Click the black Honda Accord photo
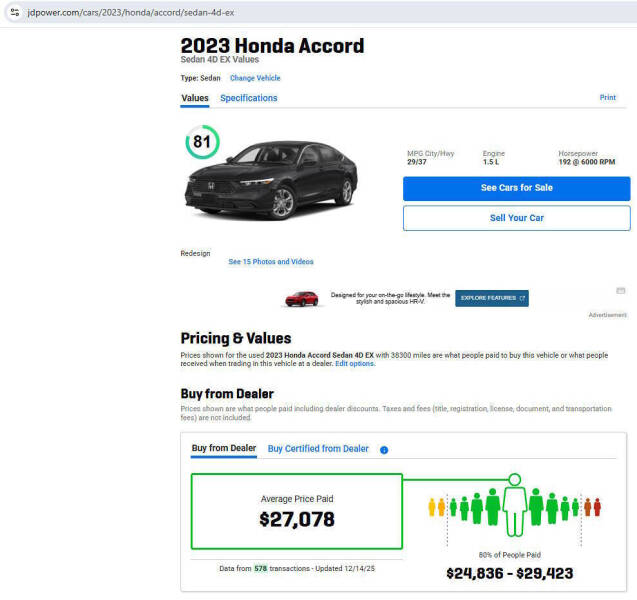Screen dimensions: 637x600 click(271, 180)
